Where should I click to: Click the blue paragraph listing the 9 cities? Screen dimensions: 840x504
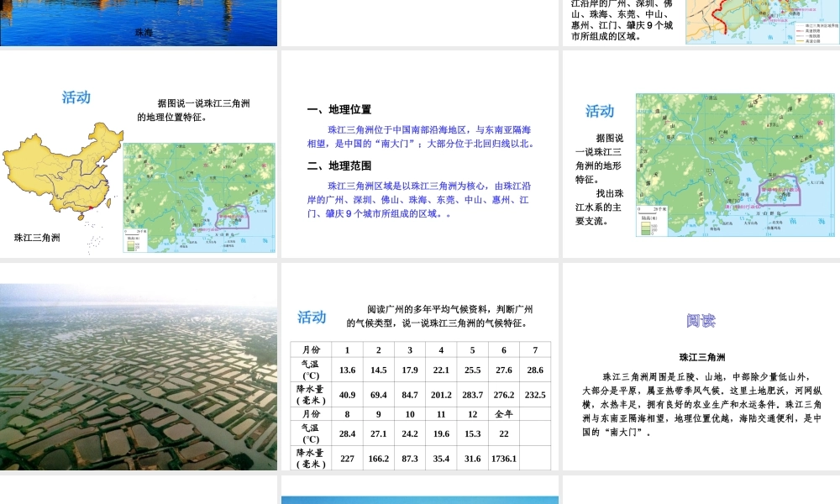[419, 200]
